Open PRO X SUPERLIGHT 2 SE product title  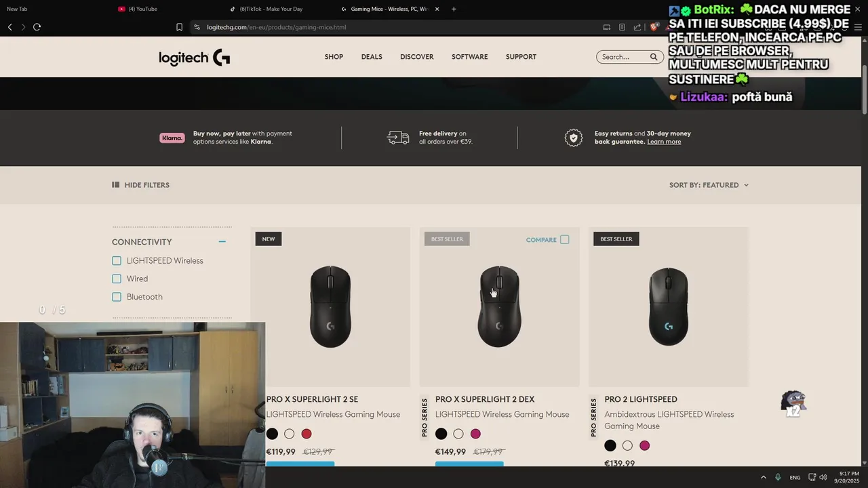[312, 399]
